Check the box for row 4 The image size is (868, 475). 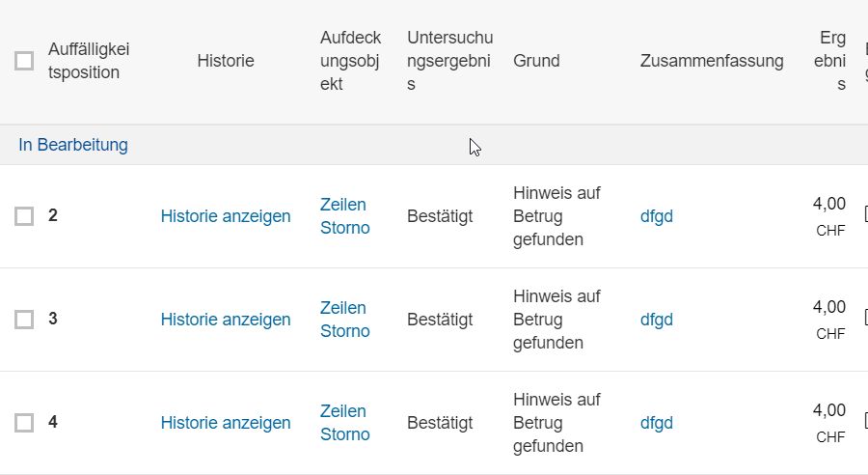click(24, 423)
